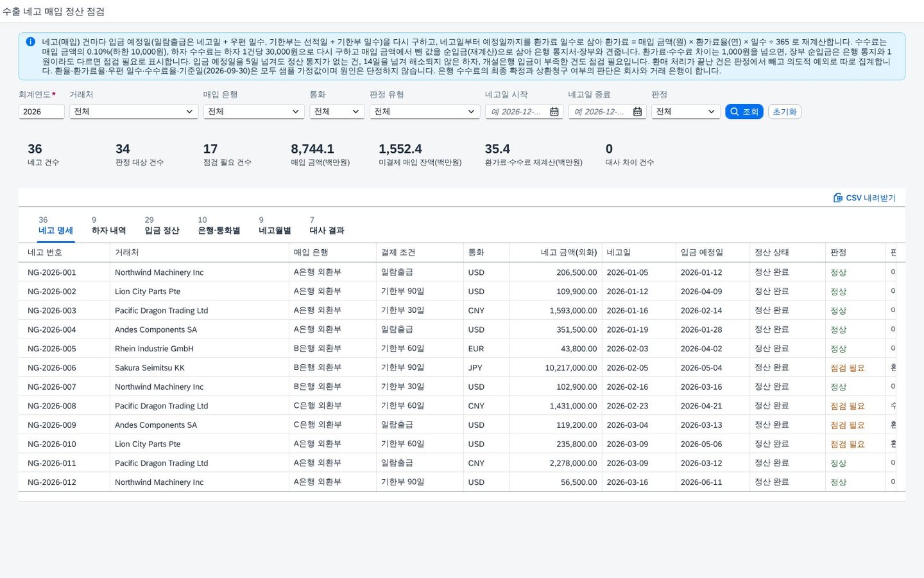924x578 pixels.
Task: Click the 초기화 reset button
Action: [x=784, y=112]
